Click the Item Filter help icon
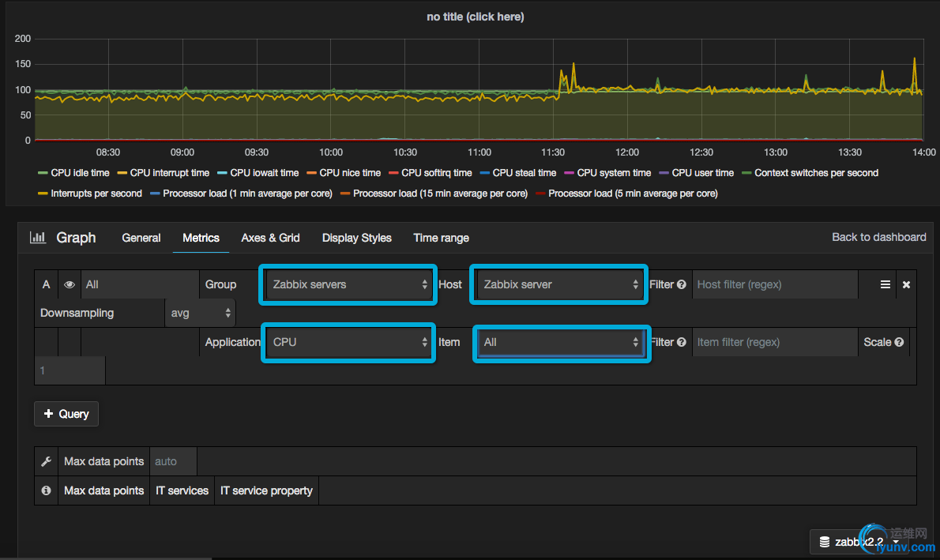The width and height of the screenshot is (940, 560). click(682, 342)
